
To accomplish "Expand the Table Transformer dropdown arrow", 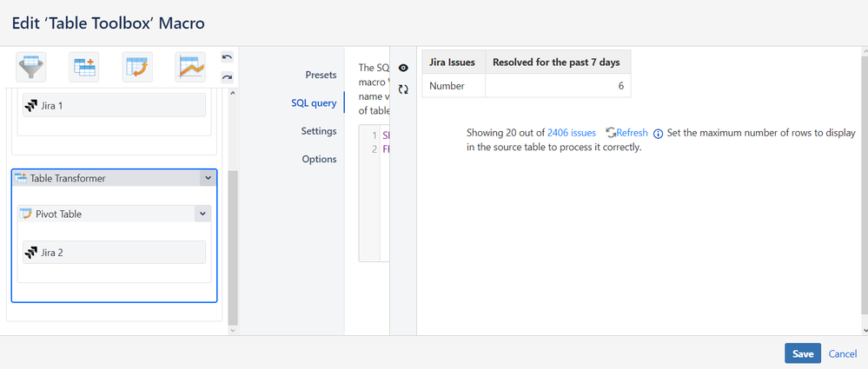I will [x=207, y=178].
